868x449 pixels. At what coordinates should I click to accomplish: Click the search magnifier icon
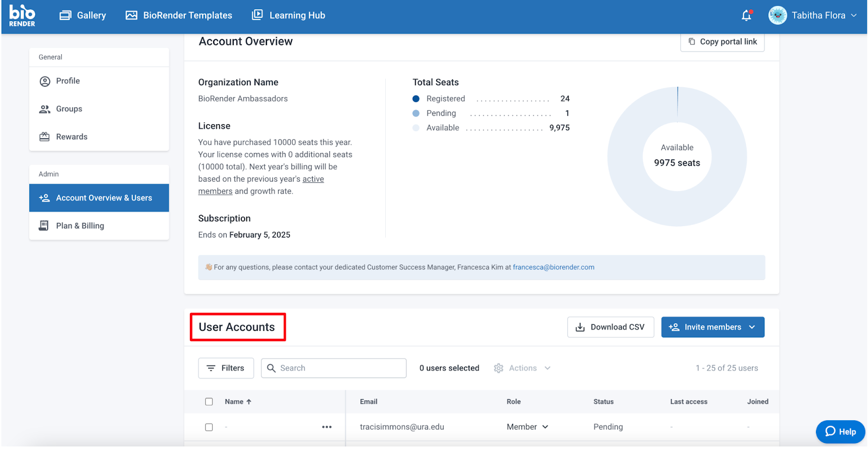coord(271,368)
